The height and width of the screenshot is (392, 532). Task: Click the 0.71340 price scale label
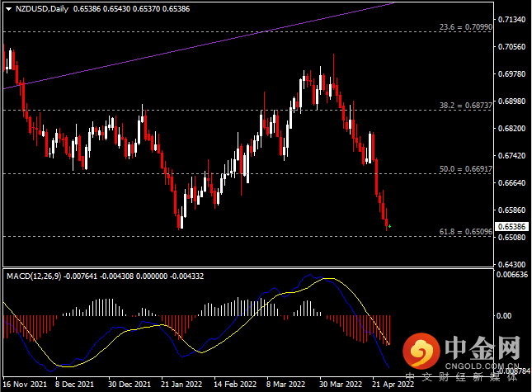click(511, 19)
